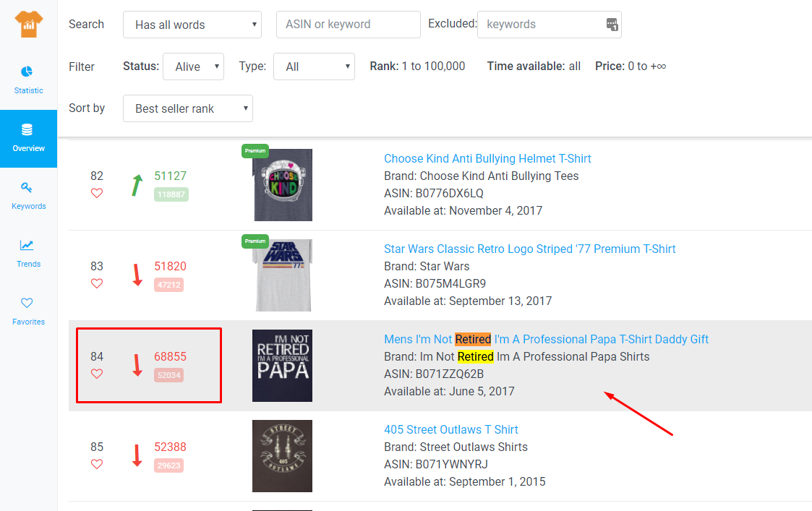Click the ASIN: B0776DX6LQ text
This screenshot has width=812, height=511.
pyautogui.click(x=433, y=193)
